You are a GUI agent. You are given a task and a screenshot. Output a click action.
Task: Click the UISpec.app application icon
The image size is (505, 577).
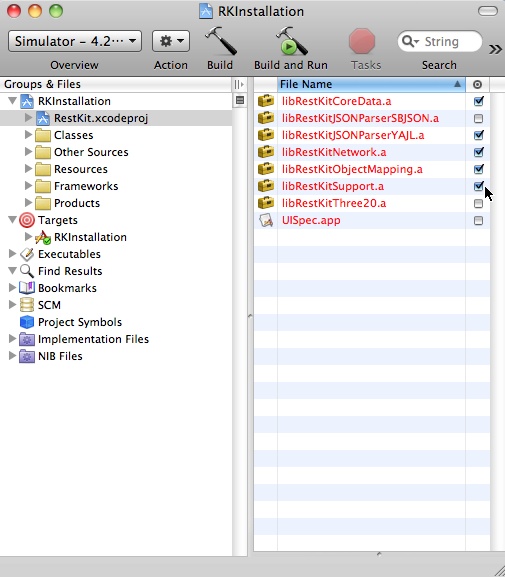click(x=266, y=220)
